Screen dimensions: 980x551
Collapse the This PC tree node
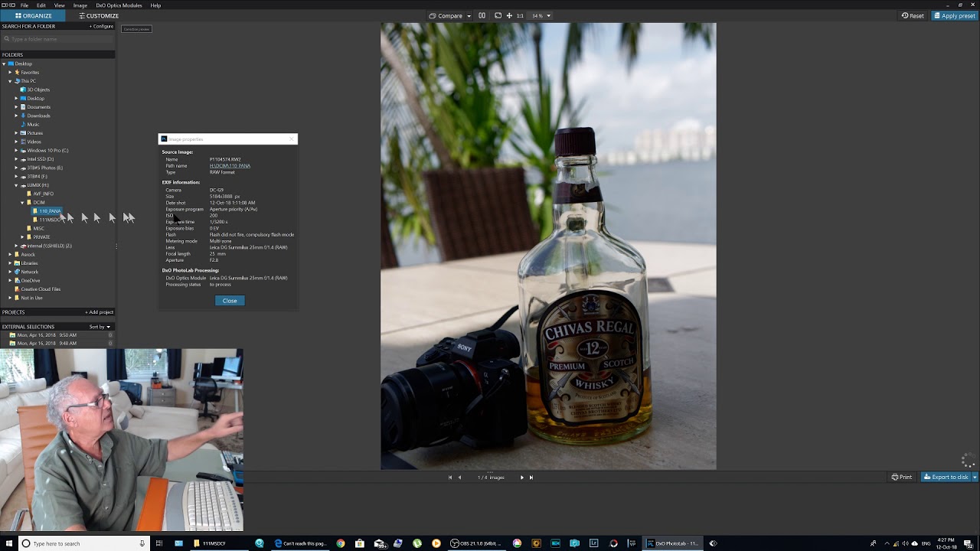[10, 81]
